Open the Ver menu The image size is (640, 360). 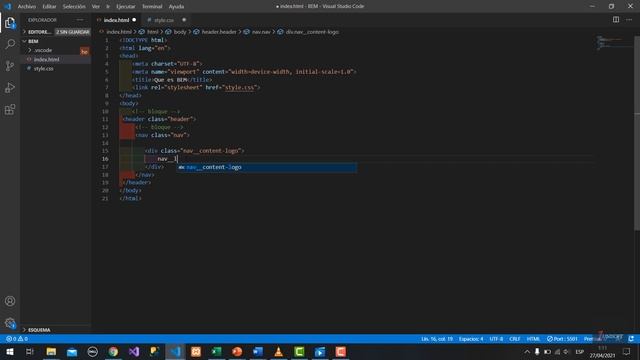tap(96, 6)
